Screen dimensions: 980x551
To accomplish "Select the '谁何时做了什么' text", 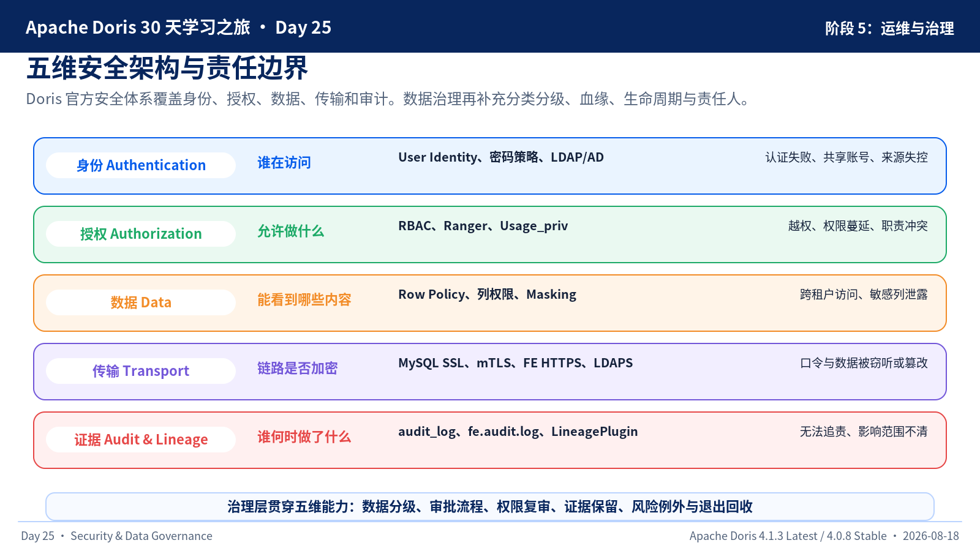I will coord(304,437).
